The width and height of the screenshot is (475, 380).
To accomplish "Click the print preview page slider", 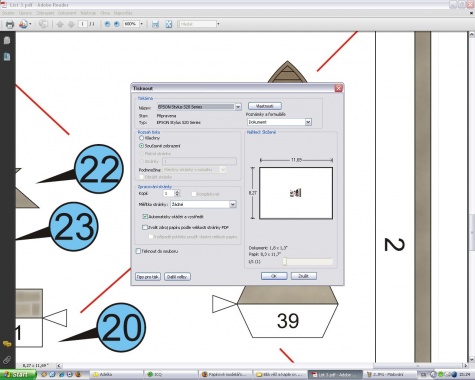I will coord(285,262).
